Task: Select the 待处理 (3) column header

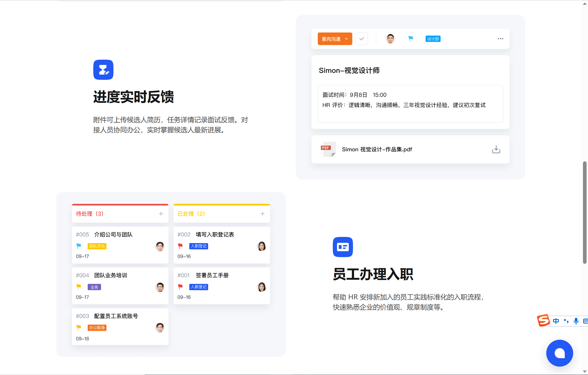Action: click(x=90, y=214)
